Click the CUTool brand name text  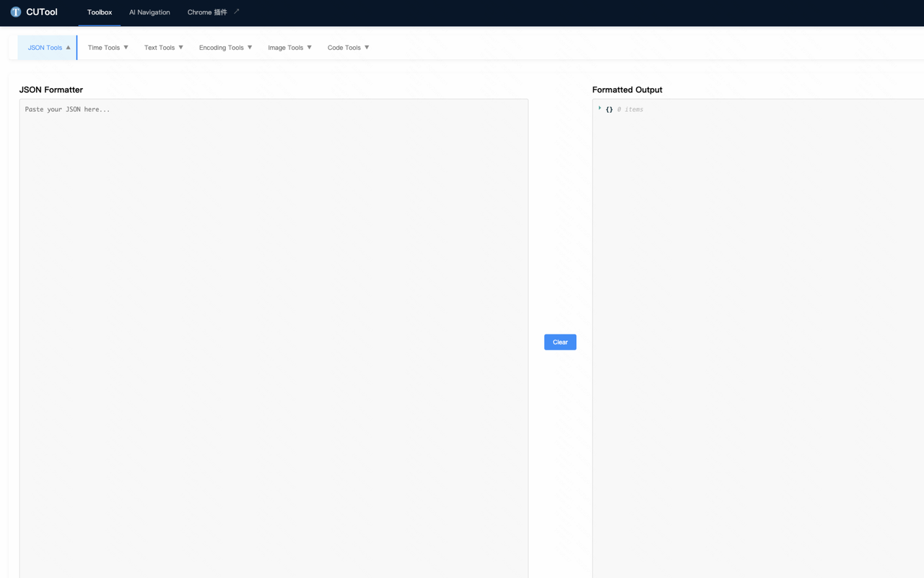(x=42, y=12)
